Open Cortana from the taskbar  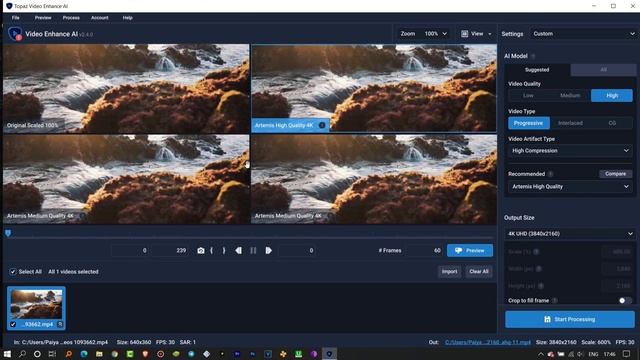37,354
